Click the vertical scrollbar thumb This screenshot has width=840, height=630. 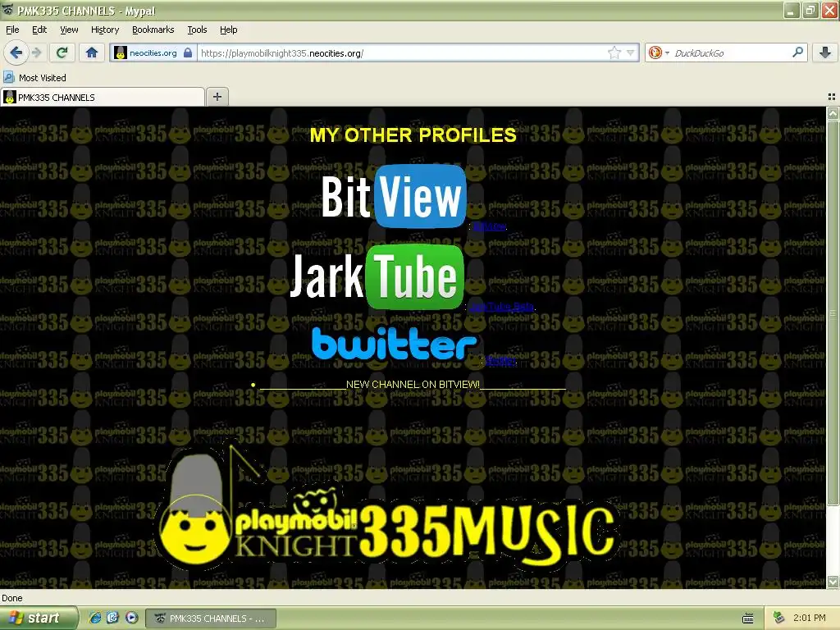pyautogui.click(x=833, y=313)
